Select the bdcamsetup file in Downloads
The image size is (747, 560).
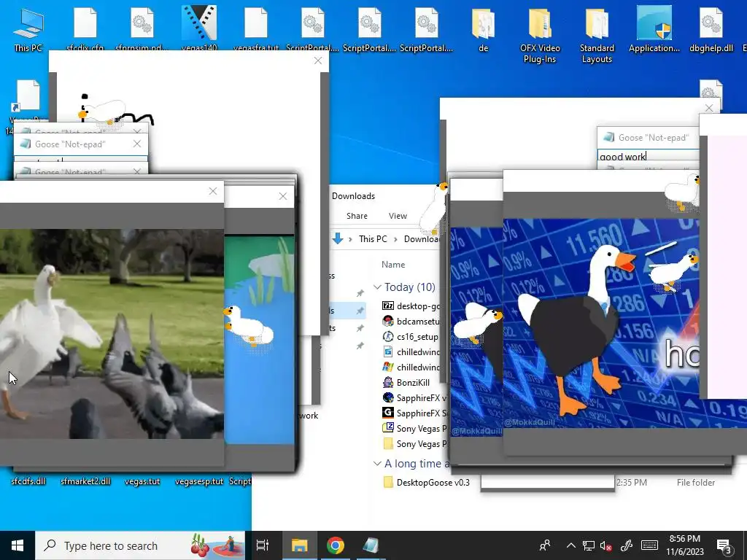(411, 321)
